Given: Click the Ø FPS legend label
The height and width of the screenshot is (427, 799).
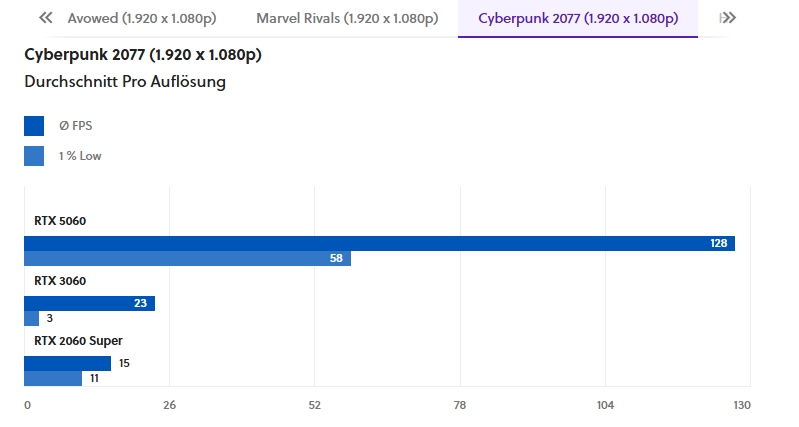Looking at the screenshot, I should [x=76, y=126].
